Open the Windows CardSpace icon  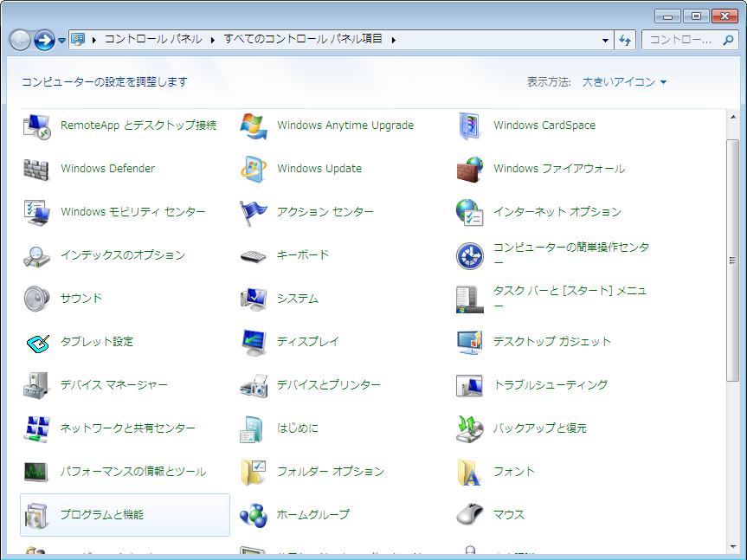470,126
